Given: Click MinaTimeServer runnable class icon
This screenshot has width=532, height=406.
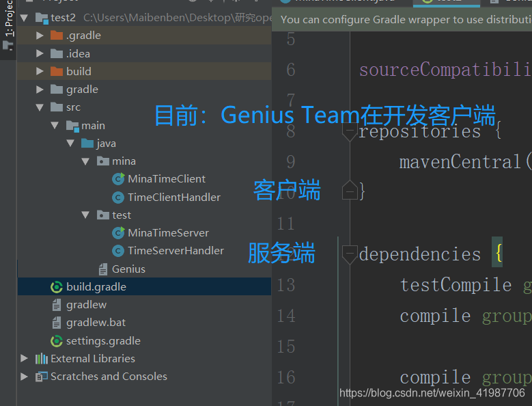Looking at the screenshot, I should pyautogui.click(x=118, y=233).
